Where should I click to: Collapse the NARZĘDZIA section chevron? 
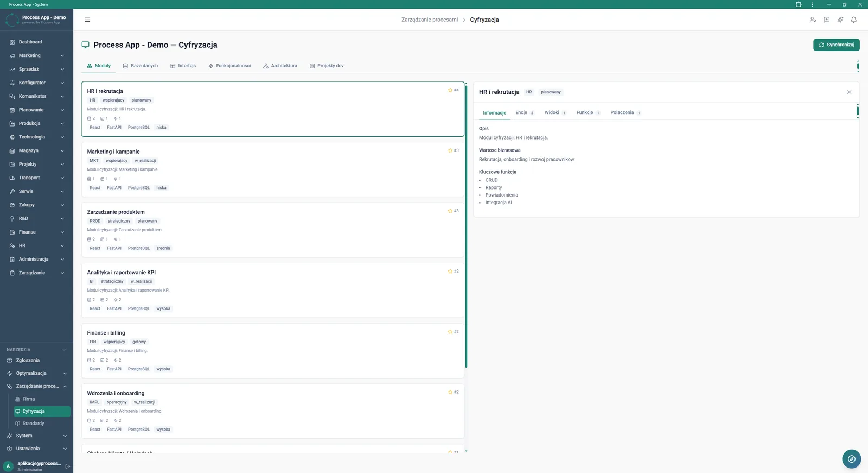64,350
